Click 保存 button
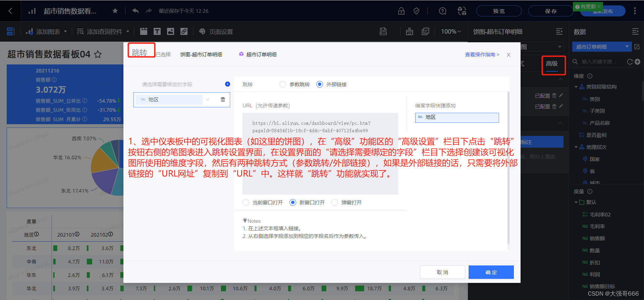Image resolution: width=644 pixels, height=300 pixels. 551,11
